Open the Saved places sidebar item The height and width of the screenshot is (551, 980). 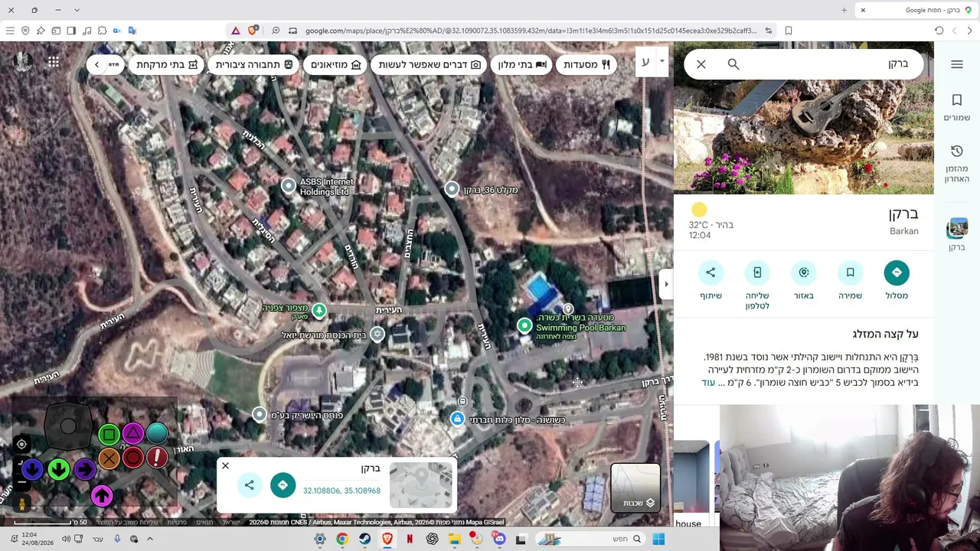[x=957, y=107]
